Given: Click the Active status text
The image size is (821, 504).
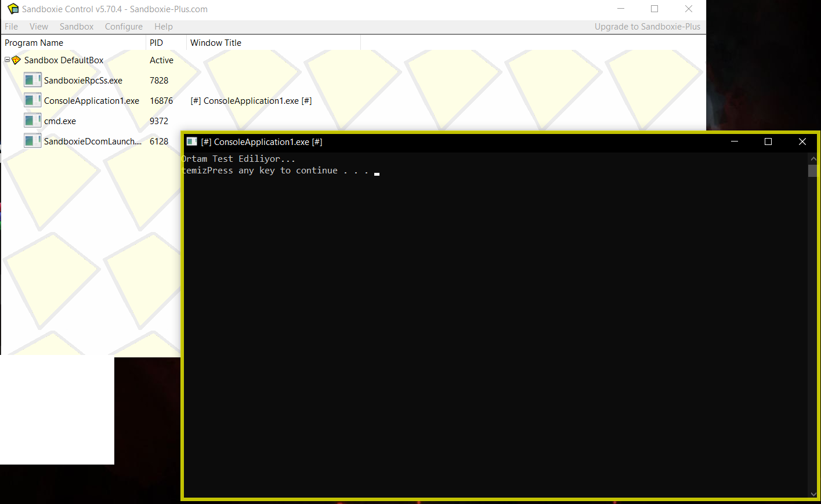Looking at the screenshot, I should (161, 60).
